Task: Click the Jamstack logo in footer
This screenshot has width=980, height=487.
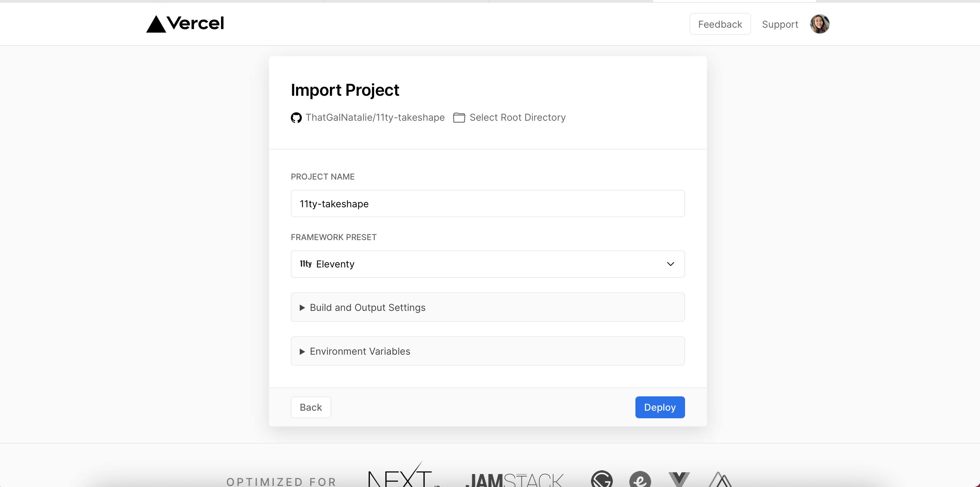Action: (x=514, y=480)
